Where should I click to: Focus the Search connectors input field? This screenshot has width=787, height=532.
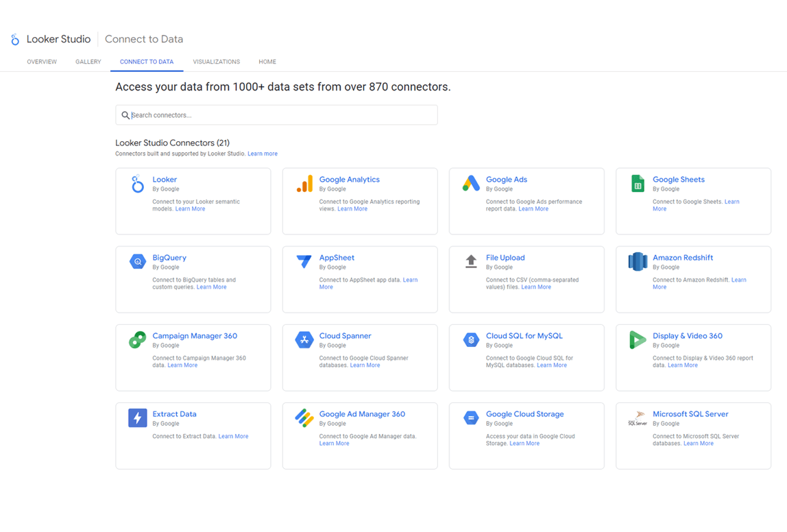[x=276, y=115]
